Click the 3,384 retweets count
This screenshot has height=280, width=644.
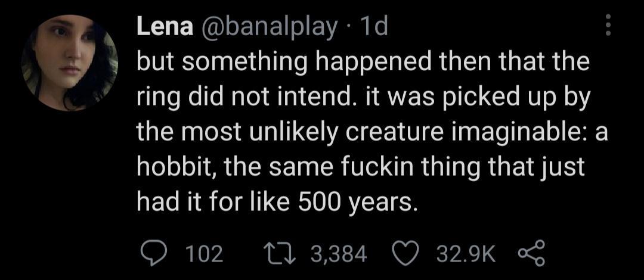coord(338,255)
